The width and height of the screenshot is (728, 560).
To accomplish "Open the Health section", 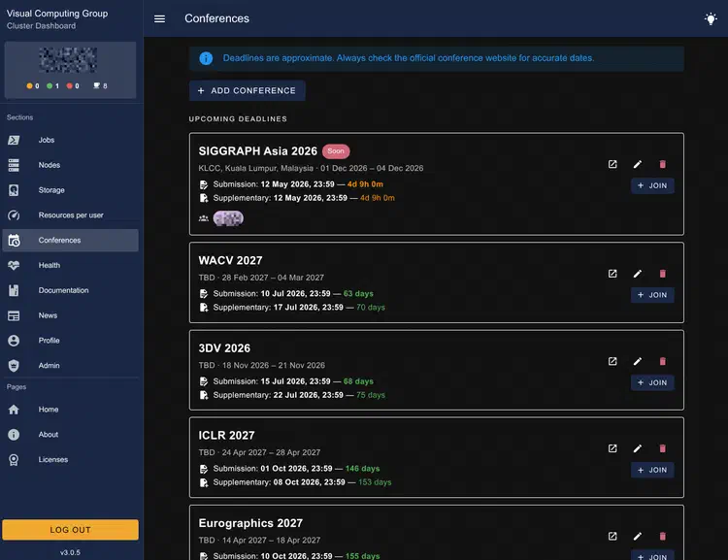I will coord(70,265).
